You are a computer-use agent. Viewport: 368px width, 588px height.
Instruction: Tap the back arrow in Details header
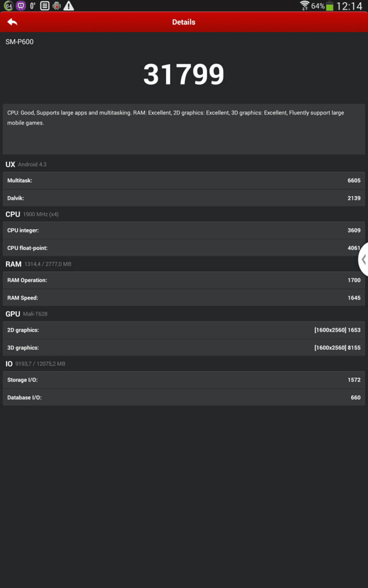(12, 22)
